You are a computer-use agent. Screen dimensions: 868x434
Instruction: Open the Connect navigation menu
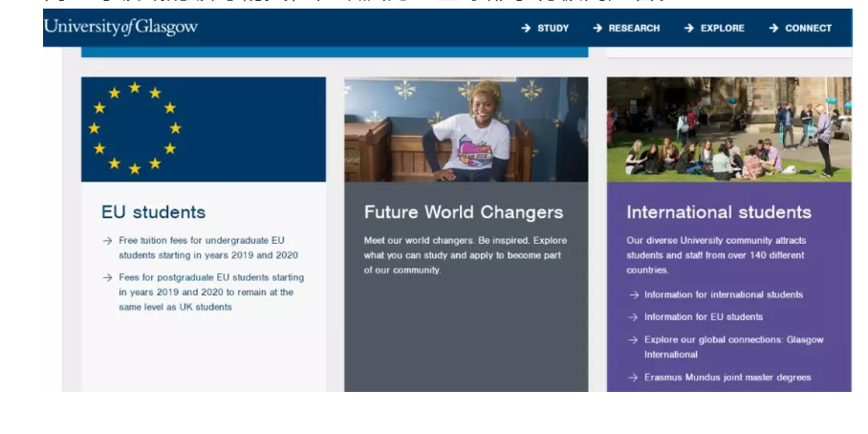tap(808, 29)
